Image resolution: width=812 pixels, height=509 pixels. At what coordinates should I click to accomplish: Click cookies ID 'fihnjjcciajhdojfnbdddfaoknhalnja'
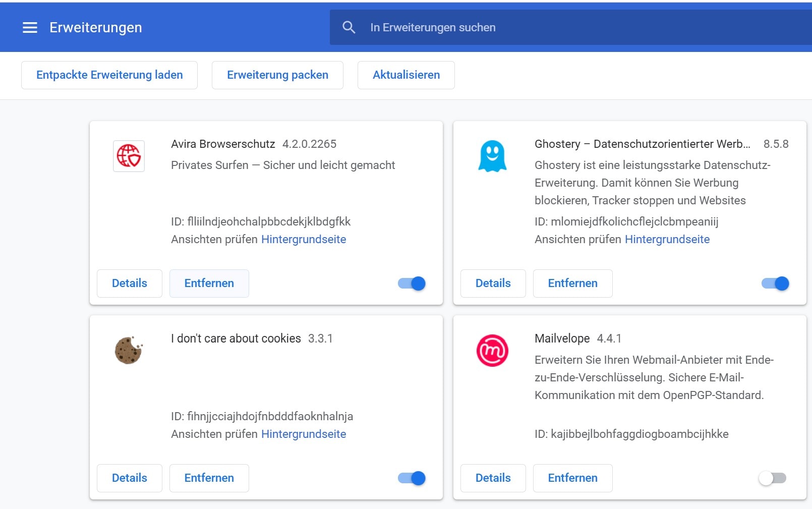click(x=270, y=416)
